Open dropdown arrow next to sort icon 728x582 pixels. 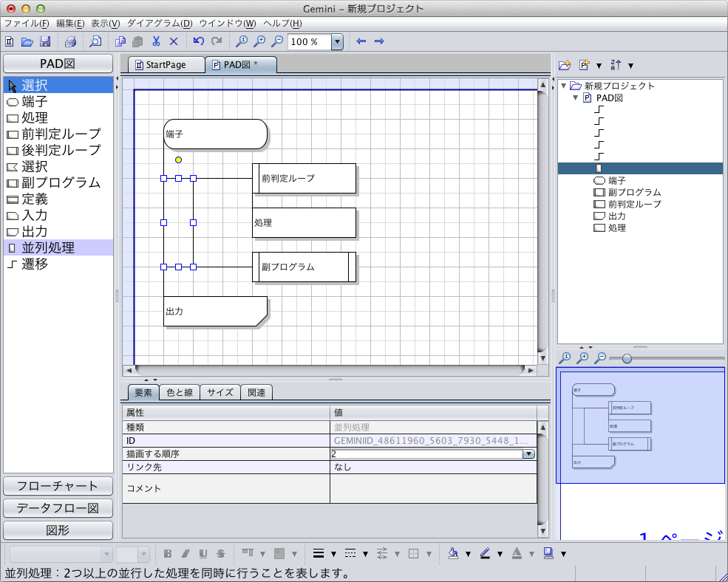coord(630,66)
